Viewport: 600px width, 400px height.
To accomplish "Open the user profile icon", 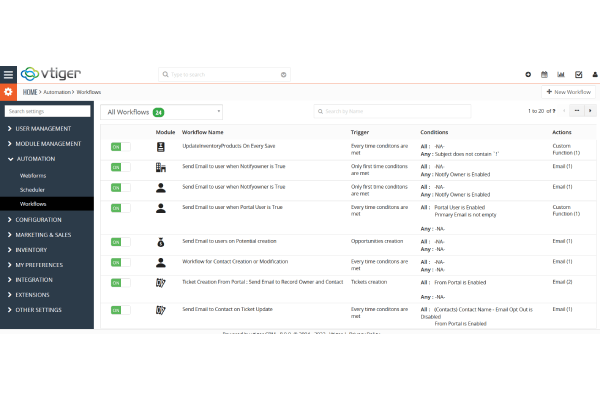I will coord(595,74).
